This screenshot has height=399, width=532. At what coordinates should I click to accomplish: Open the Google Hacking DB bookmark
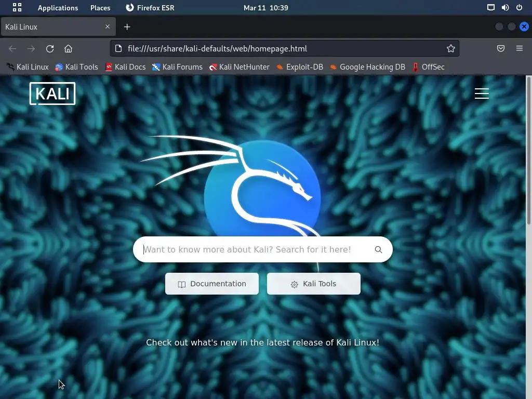[367, 67]
